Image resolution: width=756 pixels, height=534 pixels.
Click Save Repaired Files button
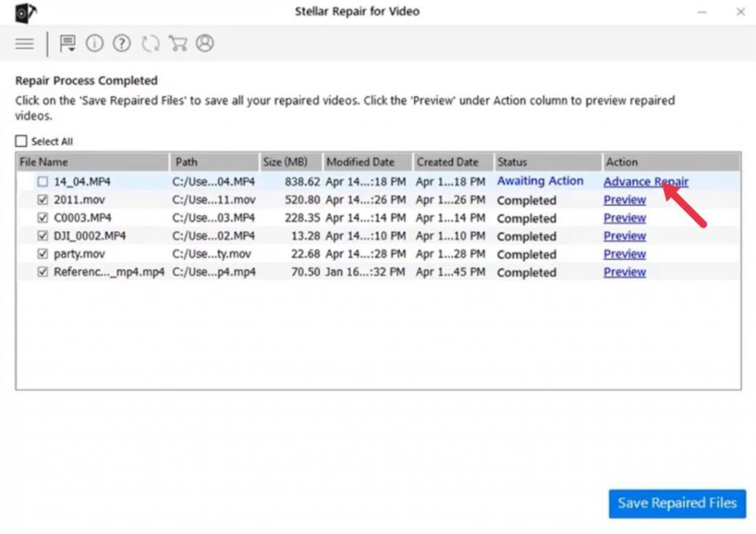tap(677, 504)
